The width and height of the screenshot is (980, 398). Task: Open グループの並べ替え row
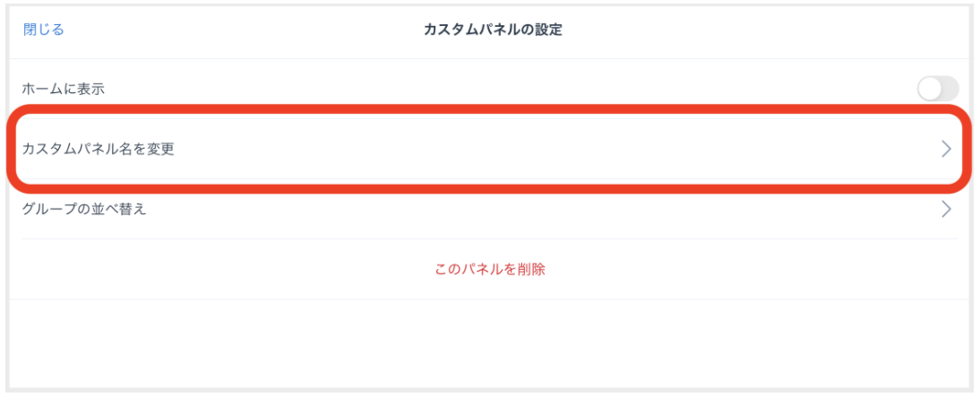pyautogui.click(x=489, y=209)
